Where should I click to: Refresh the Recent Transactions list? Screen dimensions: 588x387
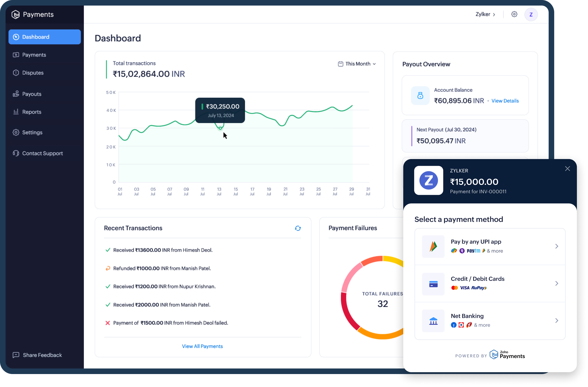(x=298, y=228)
